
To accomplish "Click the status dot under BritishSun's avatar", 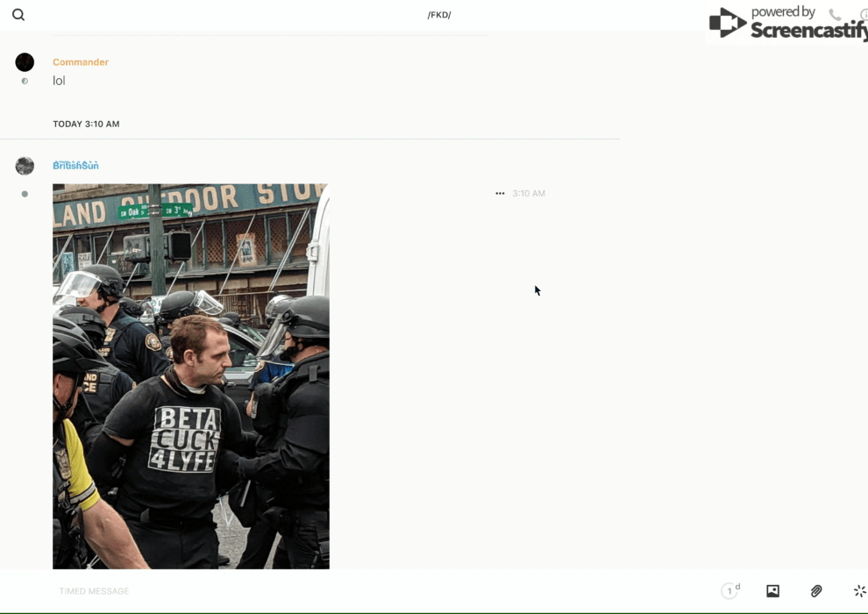I will [25, 194].
